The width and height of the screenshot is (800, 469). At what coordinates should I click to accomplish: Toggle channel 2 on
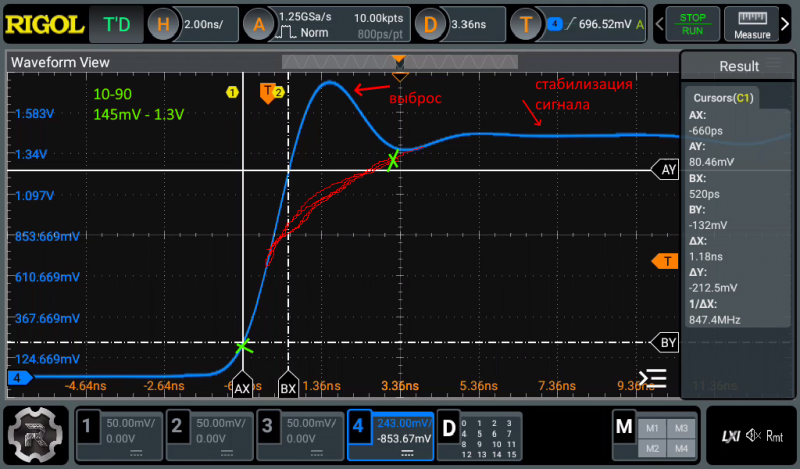coord(208,436)
